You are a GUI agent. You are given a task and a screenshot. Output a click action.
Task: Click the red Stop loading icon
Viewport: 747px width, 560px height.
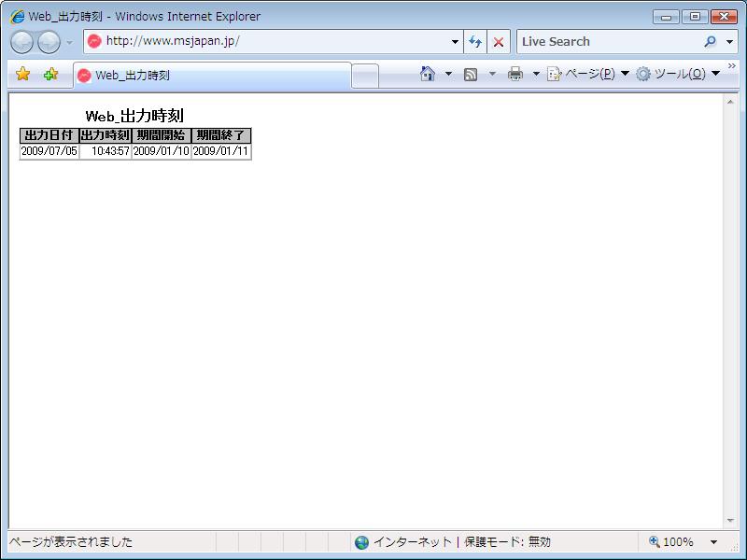tap(499, 42)
